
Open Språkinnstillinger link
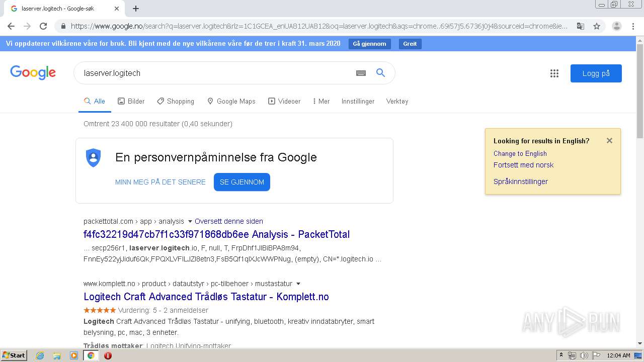(520, 182)
